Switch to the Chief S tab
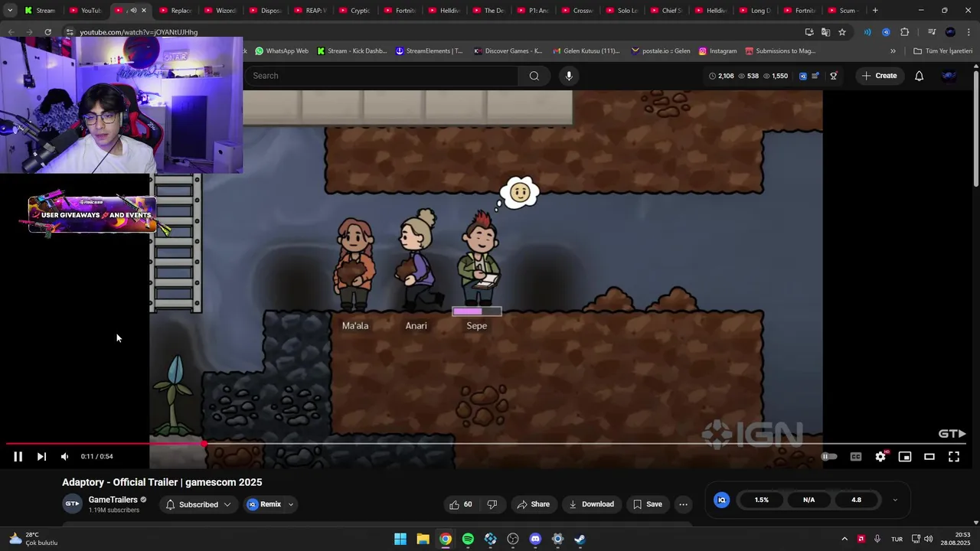The width and height of the screenshot is (980, 551). click(666, 11)
